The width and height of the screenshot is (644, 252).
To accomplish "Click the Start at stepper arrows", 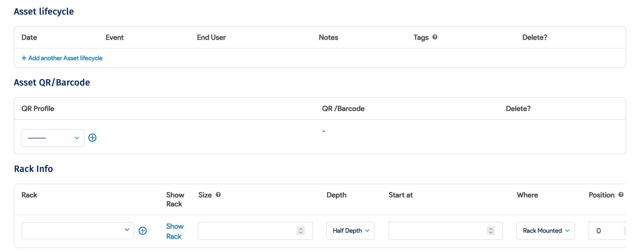I will (491, 231).
